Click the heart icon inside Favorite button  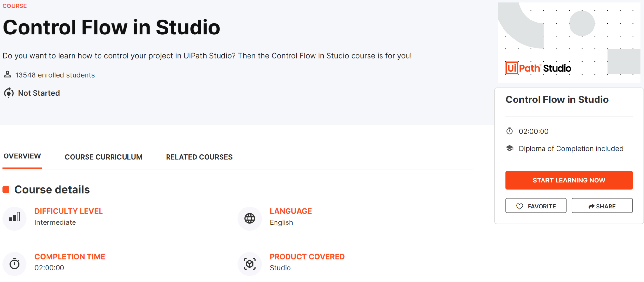[520, 206]
